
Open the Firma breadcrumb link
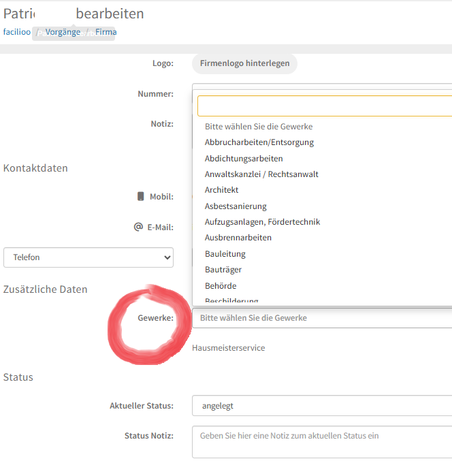pyautogui.click(x=106, y=32)
